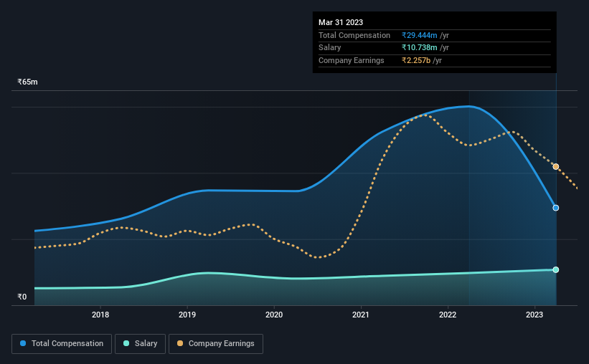
Task: Click the blue Total Compensation data point marker
Action: click(555, 208)
